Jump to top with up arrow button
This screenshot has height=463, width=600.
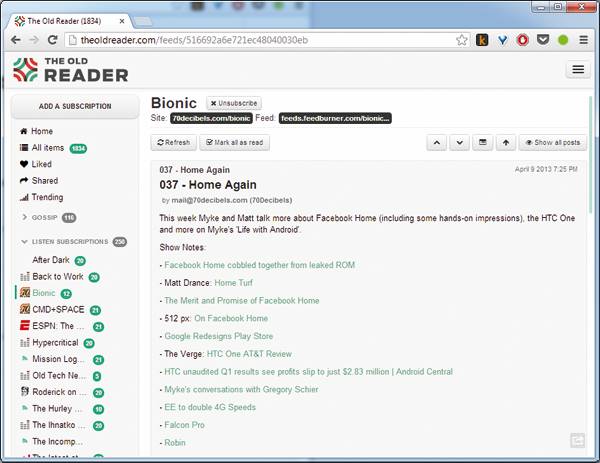click(x=506, y=142)
